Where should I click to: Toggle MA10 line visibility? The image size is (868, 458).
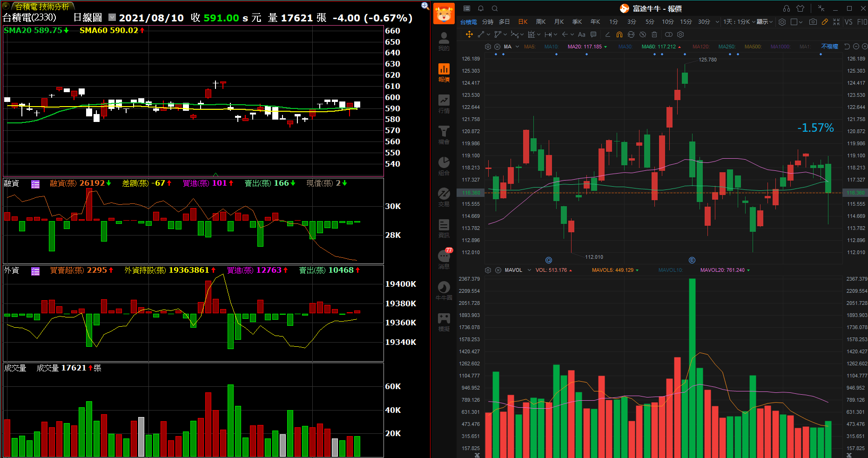coord(552,47)
